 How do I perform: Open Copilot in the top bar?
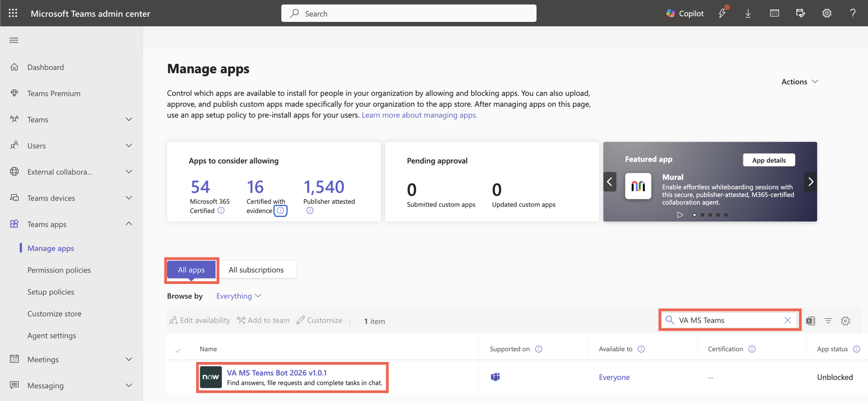[x=685, y=13]
